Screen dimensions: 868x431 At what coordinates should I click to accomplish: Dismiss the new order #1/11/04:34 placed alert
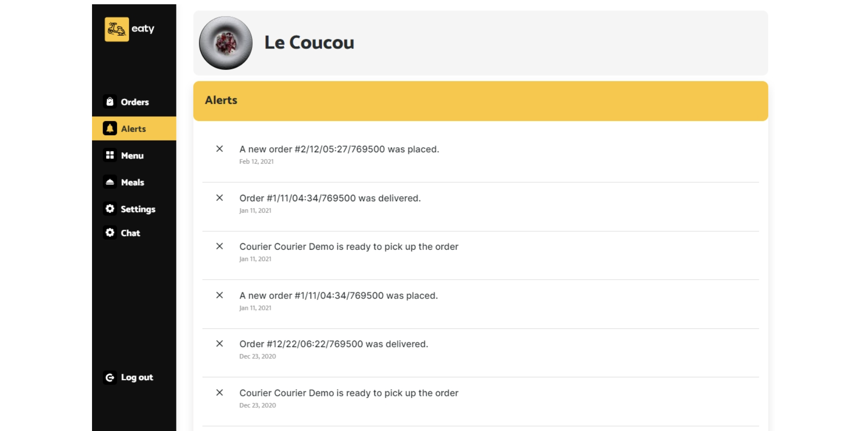220,295
